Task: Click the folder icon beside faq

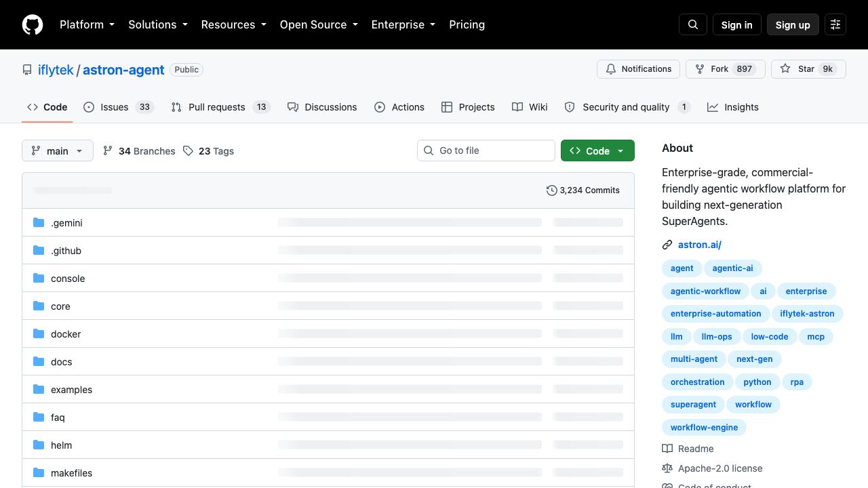Action: tap(39, 417)
